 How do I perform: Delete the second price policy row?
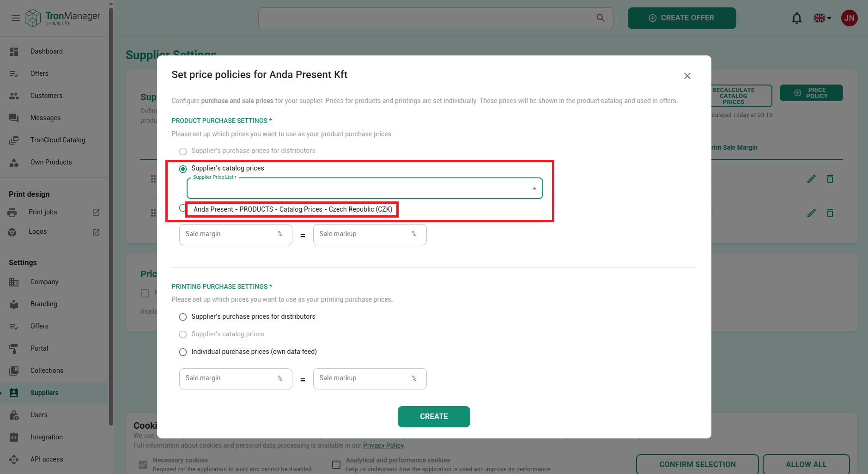[830, 213]
